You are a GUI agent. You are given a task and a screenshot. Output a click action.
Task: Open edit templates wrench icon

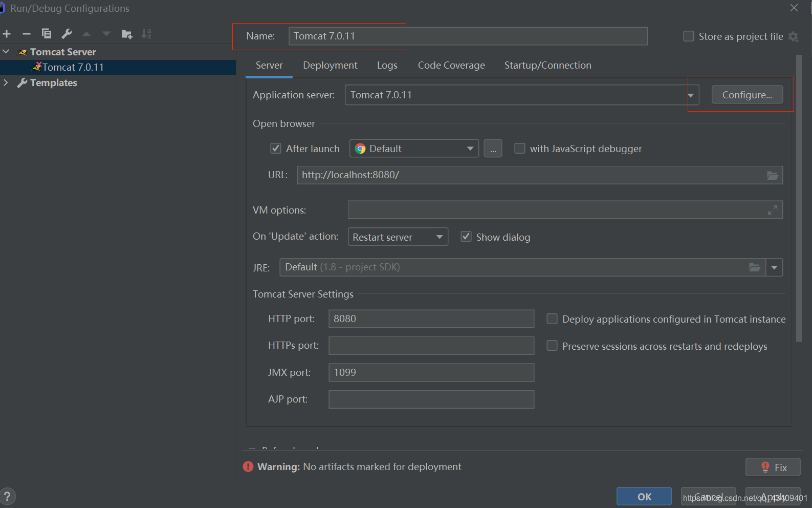click(67, 34)
